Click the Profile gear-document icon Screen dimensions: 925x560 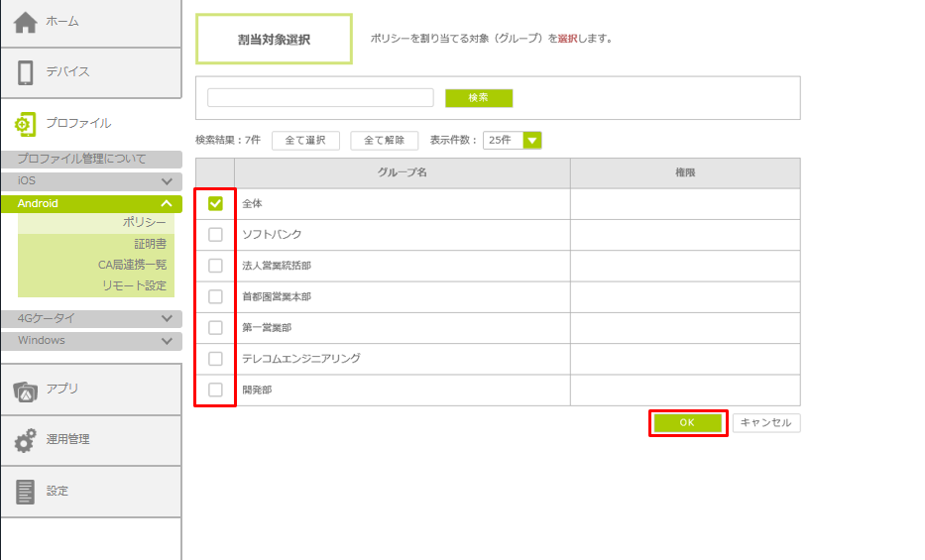pyautogui.click(x=26, y=124)
